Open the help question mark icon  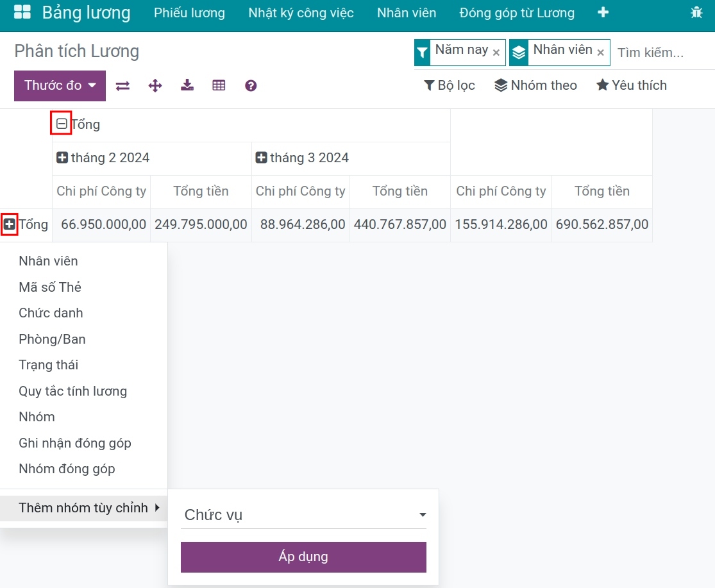point(251,86)
